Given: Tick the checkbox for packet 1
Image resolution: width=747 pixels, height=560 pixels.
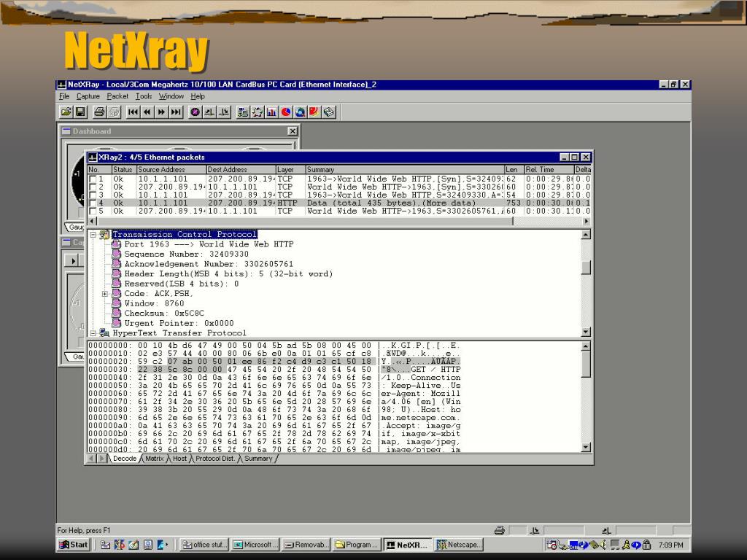Looking at the screenshot, I should 93,179.
